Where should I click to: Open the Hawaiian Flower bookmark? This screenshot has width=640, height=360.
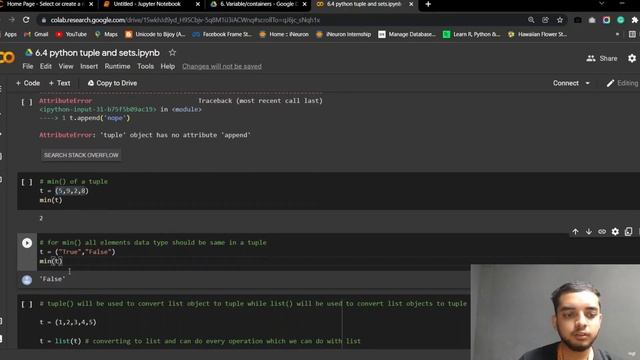pos(537,34)
